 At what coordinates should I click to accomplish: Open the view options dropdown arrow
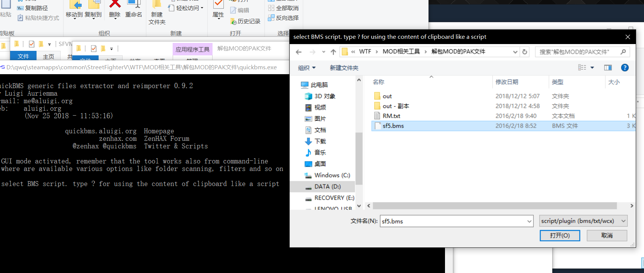pos(592,68)
